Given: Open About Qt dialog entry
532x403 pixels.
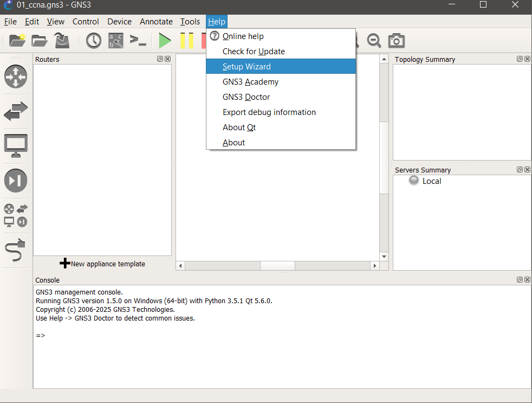Looking at the screenshot, I should pos(281,127).
